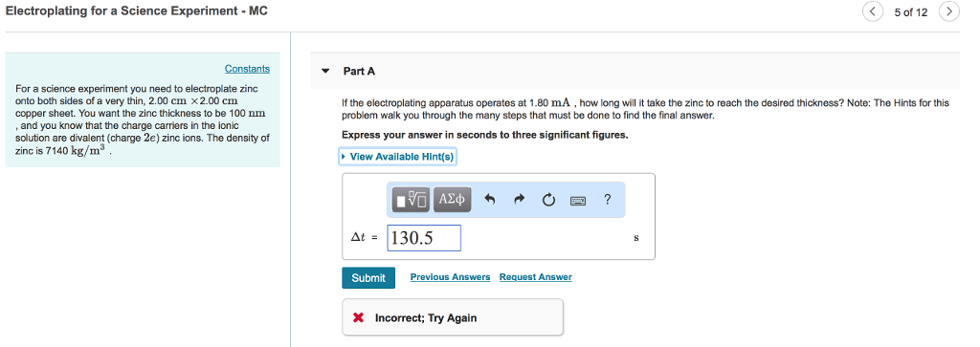Expand View Available Hint(s)
Screen dimensions: 980x347
pos(397,157)
